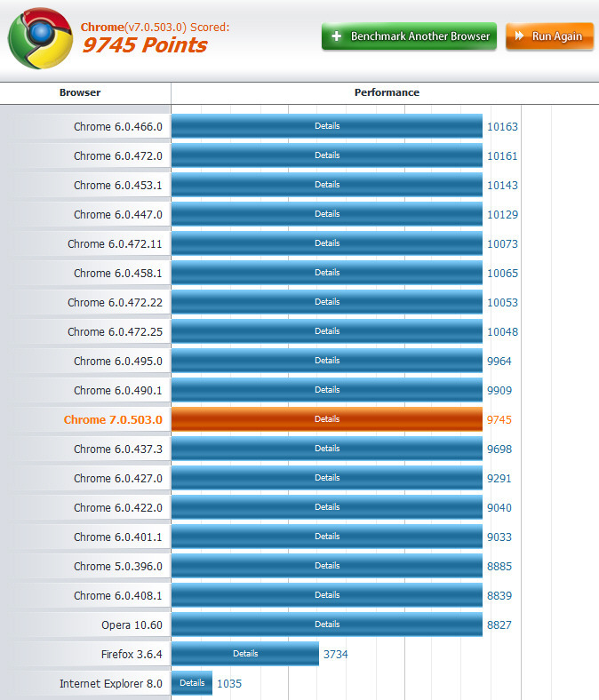This screenshot has height=700, width=599.
Task: Open Details for Firefox 3.6.4
Action: [x=245, y=654]
